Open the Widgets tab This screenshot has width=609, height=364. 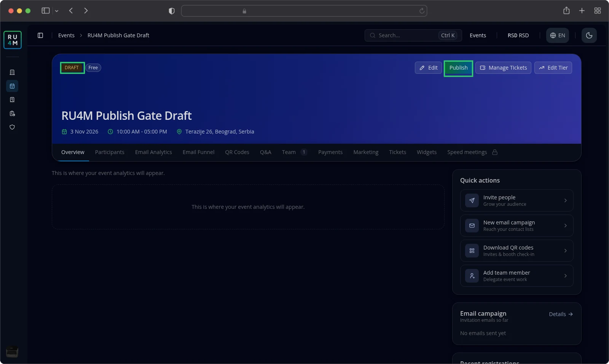click(x=427, y=152)
